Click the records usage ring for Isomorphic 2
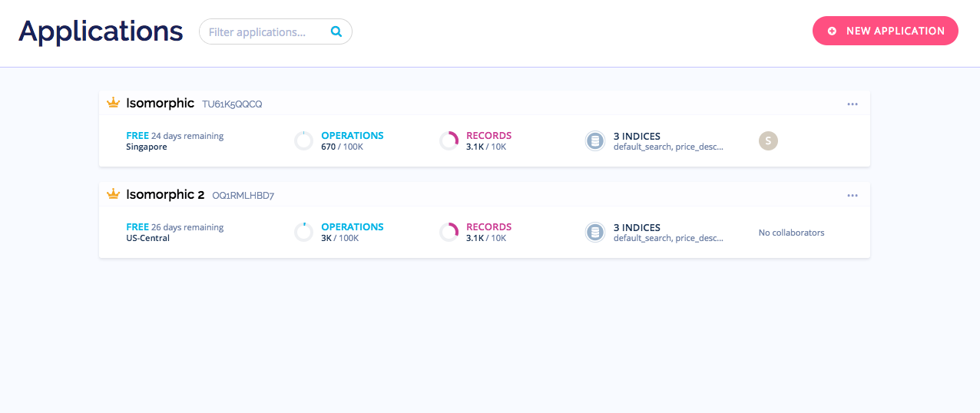This screenshot has width=980, height=413. [449, 233]
